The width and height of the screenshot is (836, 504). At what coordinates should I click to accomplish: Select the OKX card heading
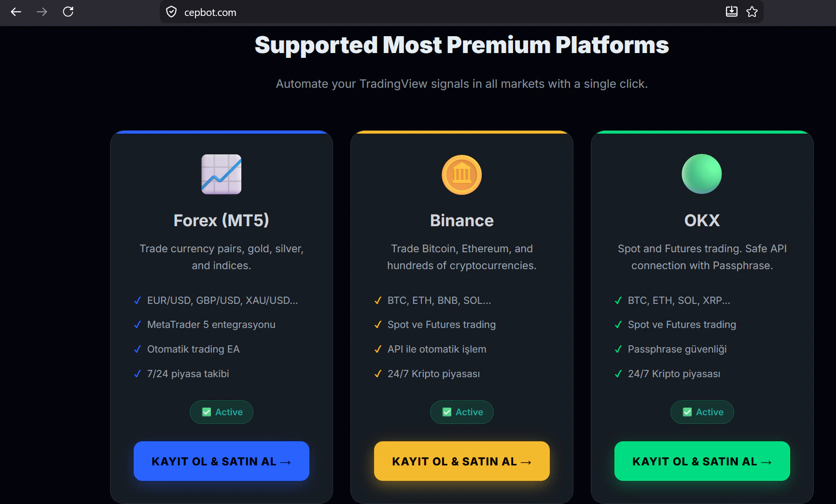click(702, 220)
